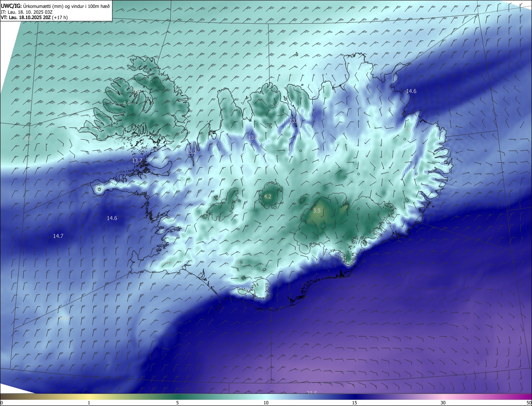This screenshot has width=532, height=406.
Task: Click the '50' label on the colour scale
Action: coord(529,403)
